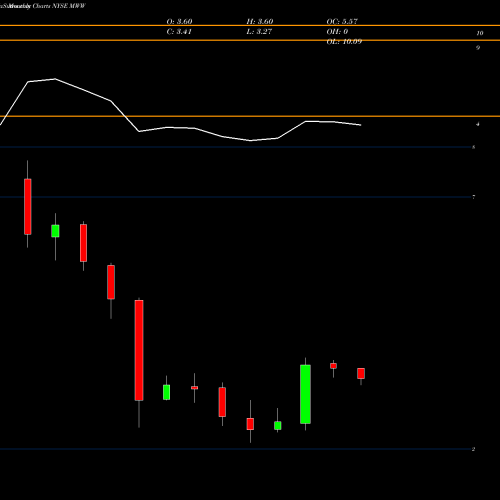
Task: Click the low value L: 3.27
Action: (x=259, y=31)
